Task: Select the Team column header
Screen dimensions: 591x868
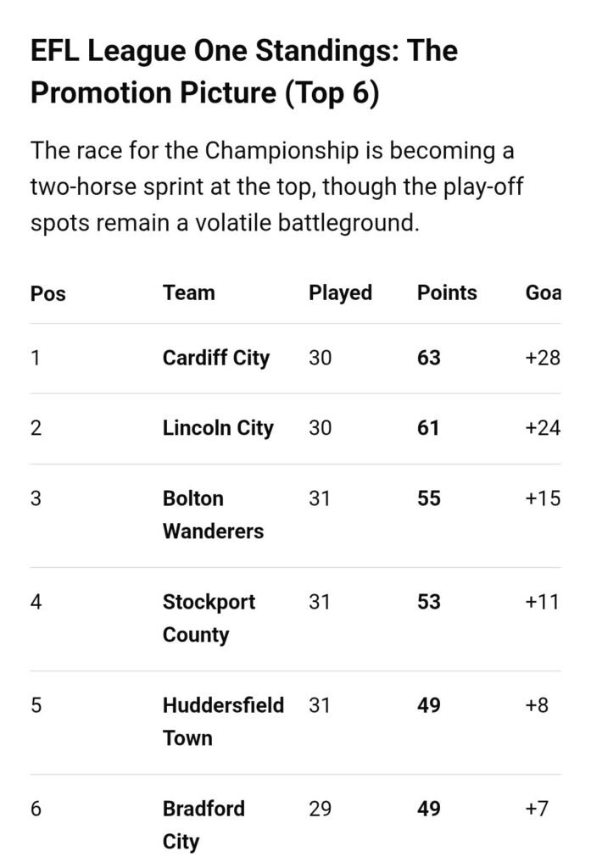Action: click(x=188, y=293)
